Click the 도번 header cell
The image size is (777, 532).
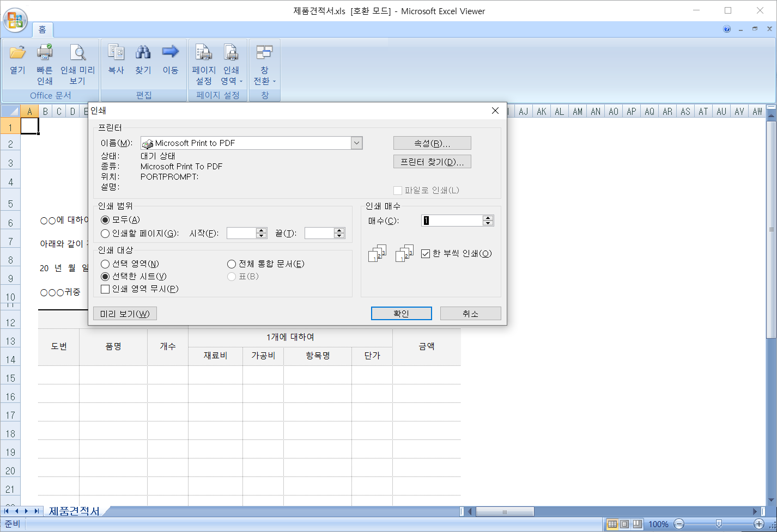(x=59, y=346)
